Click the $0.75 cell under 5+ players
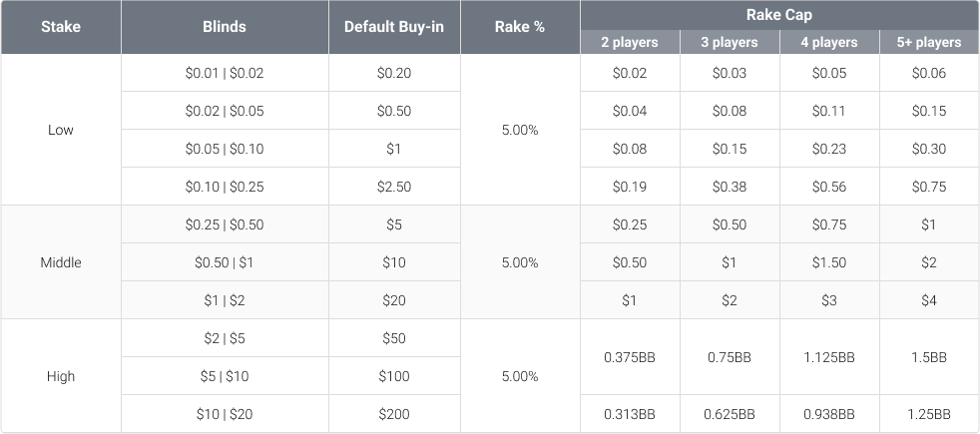Screen dimensions: 980x434 point(929,187)
